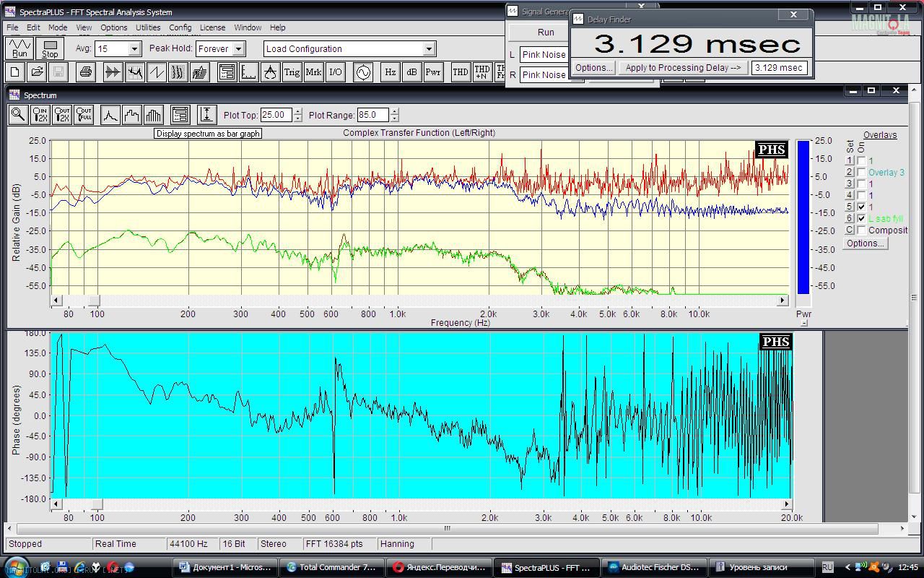This screenshot has width=924, height=578.
Task: Enable the overlay set 3 checkbox
Action: point(861,184)
